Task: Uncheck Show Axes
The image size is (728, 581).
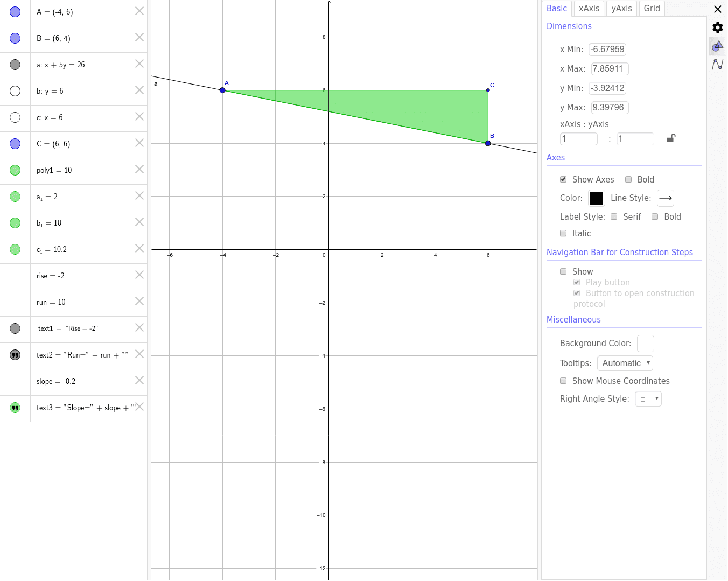Action: click(x=563, y=179)
